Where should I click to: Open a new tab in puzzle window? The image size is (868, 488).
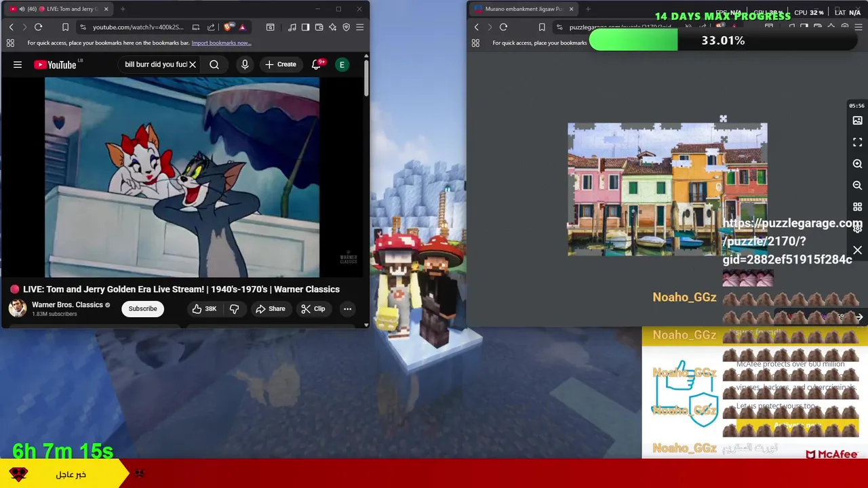pos(588,9)
